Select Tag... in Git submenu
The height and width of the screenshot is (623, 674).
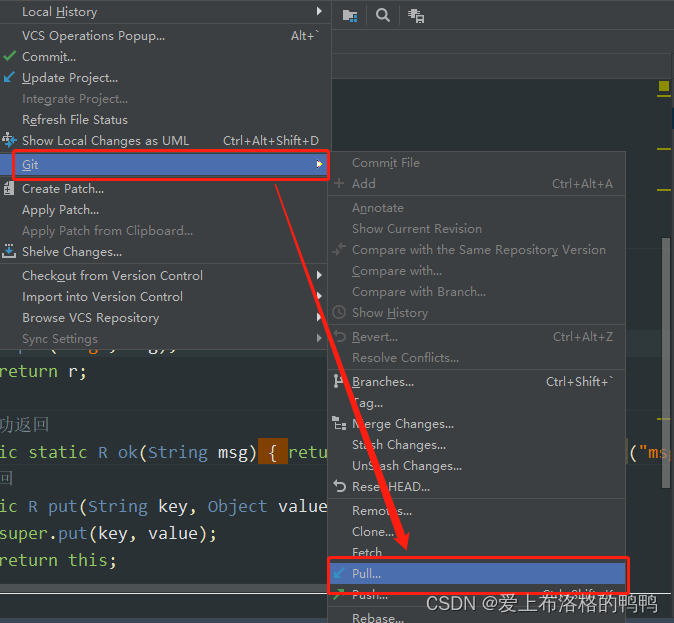pyautogui.click(x=477, y=403)
